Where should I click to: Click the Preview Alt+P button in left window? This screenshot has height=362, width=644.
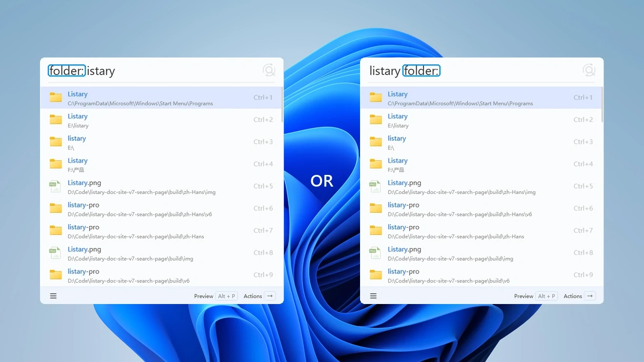tap(216, 296)
